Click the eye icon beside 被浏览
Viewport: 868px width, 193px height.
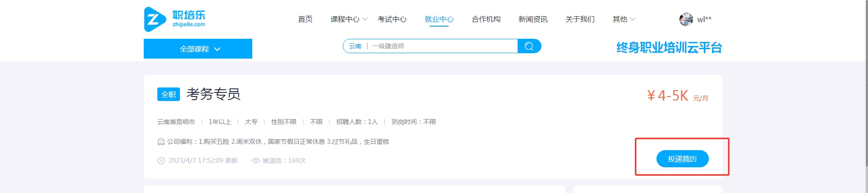click(255, 161)
